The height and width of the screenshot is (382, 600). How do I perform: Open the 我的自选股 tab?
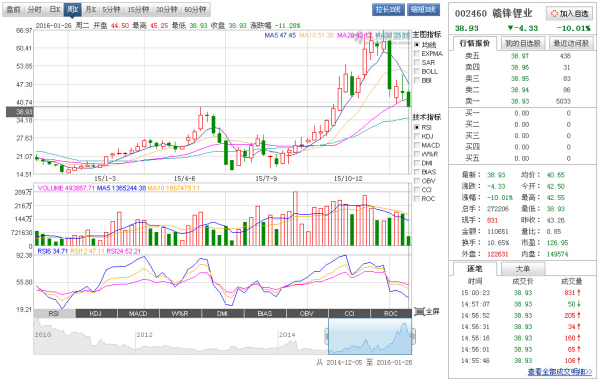(x=523, y=44)
